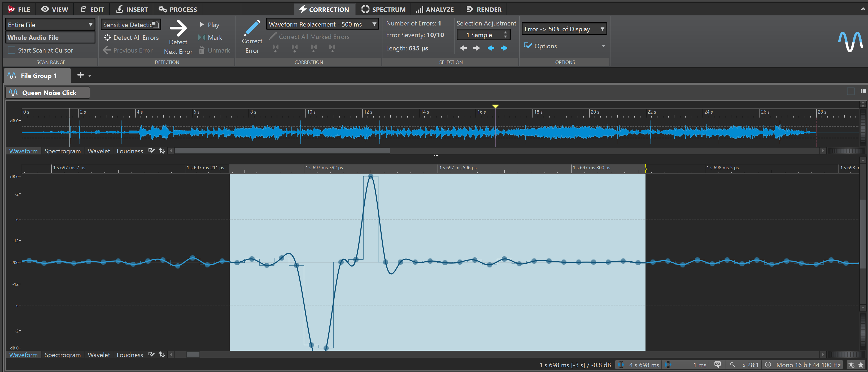Enable the Start Scan at Cursor checkbox
This screenshot has width=868, height=372.
(12, 50)
